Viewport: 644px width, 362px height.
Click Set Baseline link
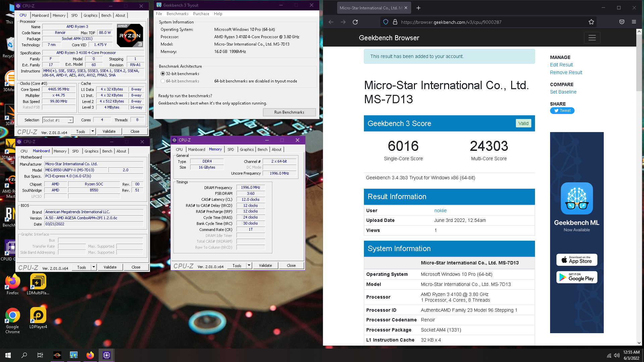coord(563,92)
